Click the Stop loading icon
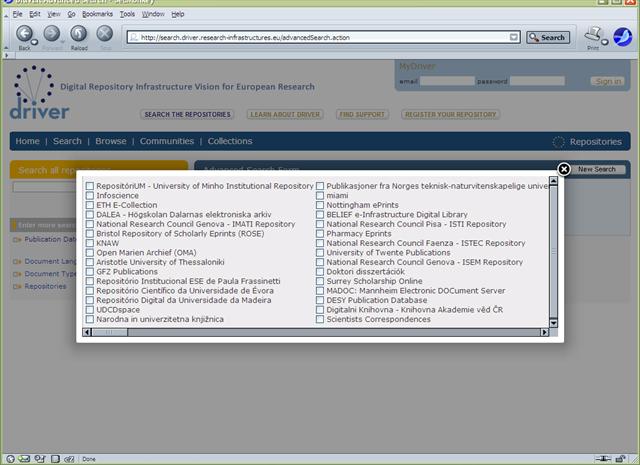This screenshot has width=640, height=465. coord(104,33)
